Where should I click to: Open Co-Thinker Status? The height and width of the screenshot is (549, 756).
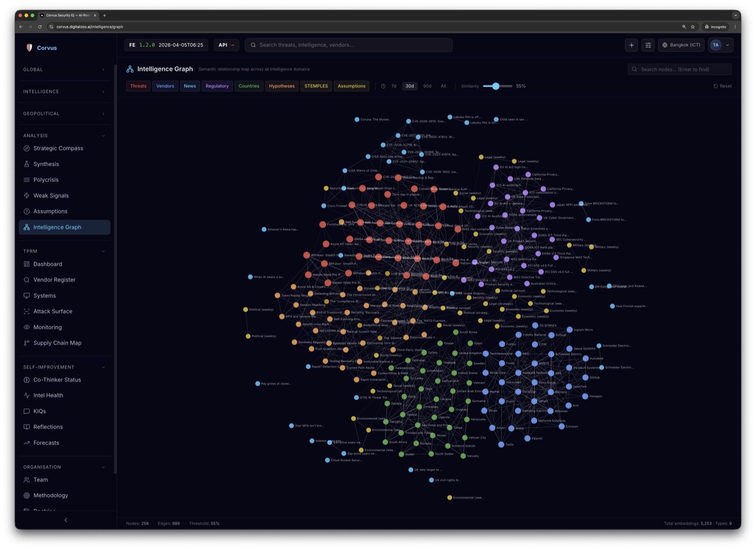pos(64,380)
